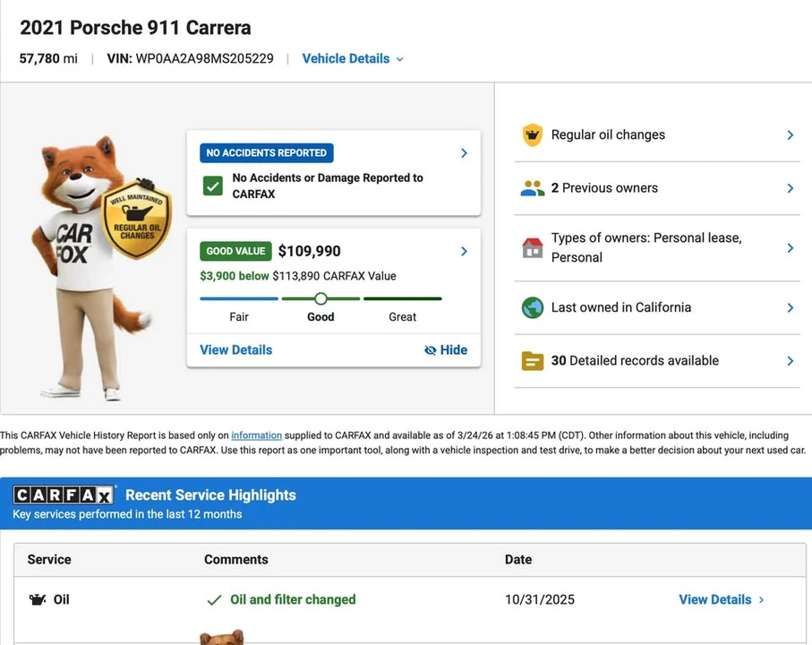Click the globe icon beside Last owned in California
The height and width of the screenshot is (645, 812).
(532, 308)
